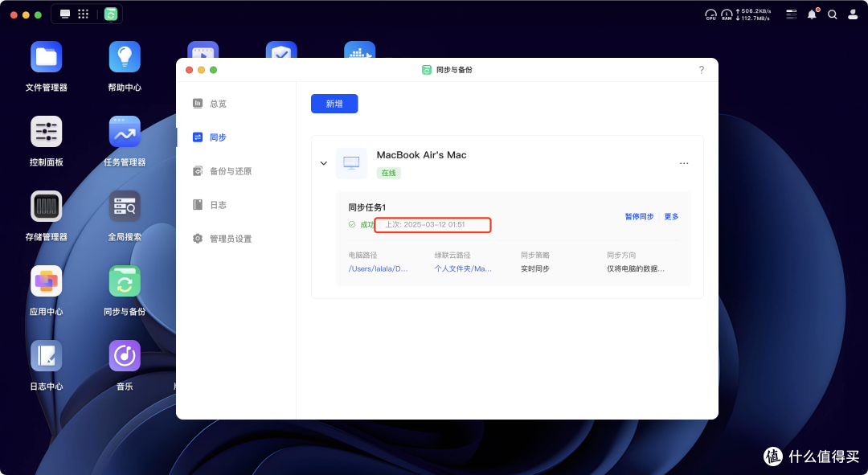Open the three-dots menu for MacBook Air's Mac

pos(684,163)
